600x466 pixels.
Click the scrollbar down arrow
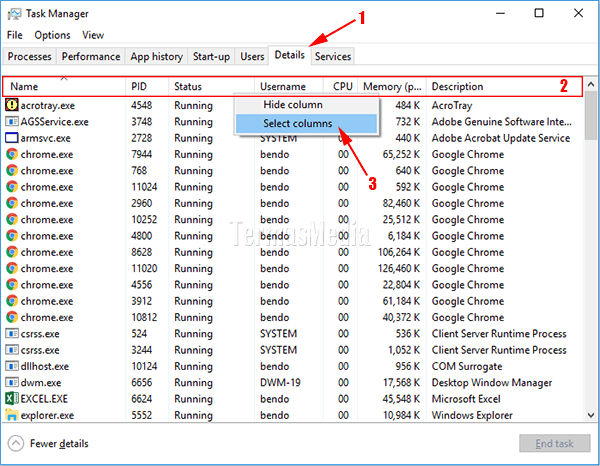click(591, 415)
